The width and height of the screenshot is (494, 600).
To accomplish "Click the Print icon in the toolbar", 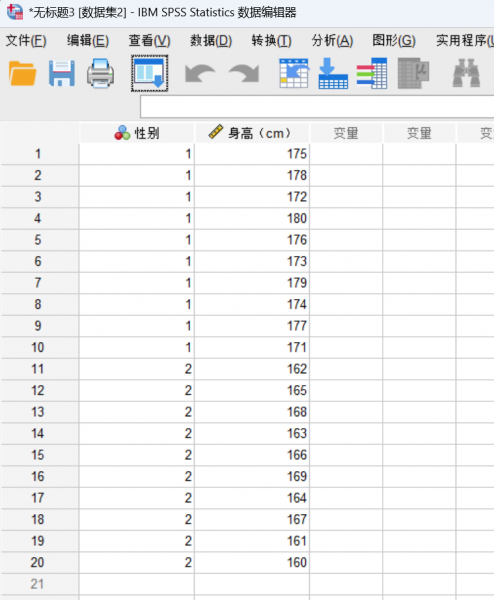I will [x=100, y=73].
